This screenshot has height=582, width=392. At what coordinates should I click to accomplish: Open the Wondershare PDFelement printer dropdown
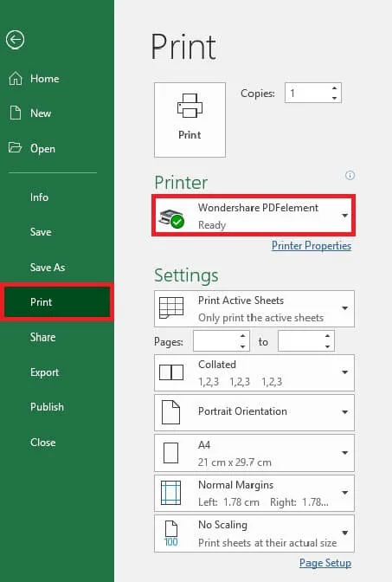(254, 216)
